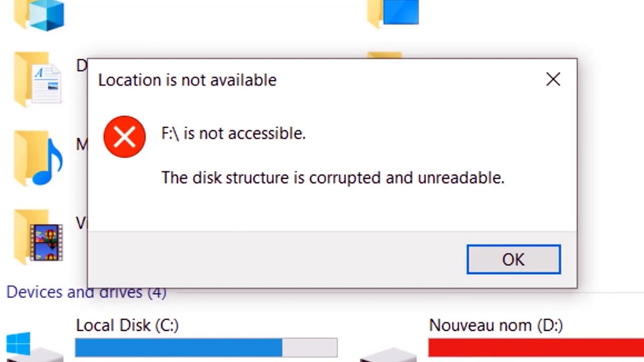Click the Local Disk (C:) label
This screenshot has height=362, width=644.
tap(127, 325)
